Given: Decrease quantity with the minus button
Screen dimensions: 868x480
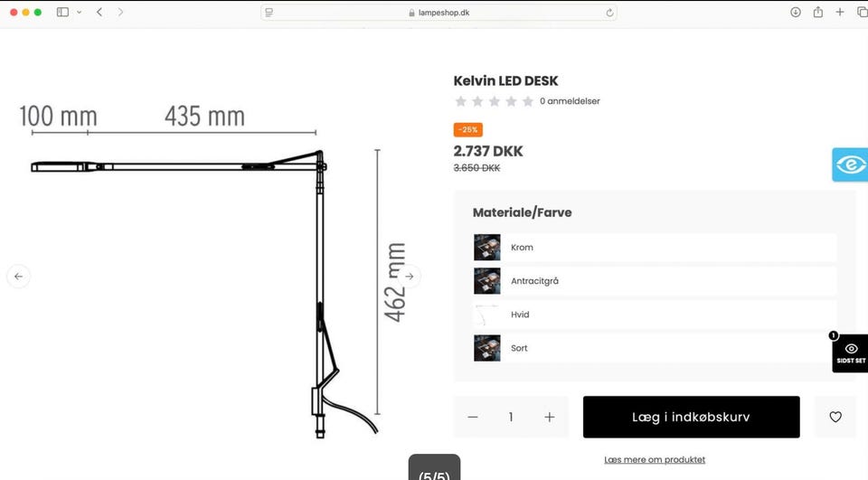Looking at the screenshot, I should (473, 417).
